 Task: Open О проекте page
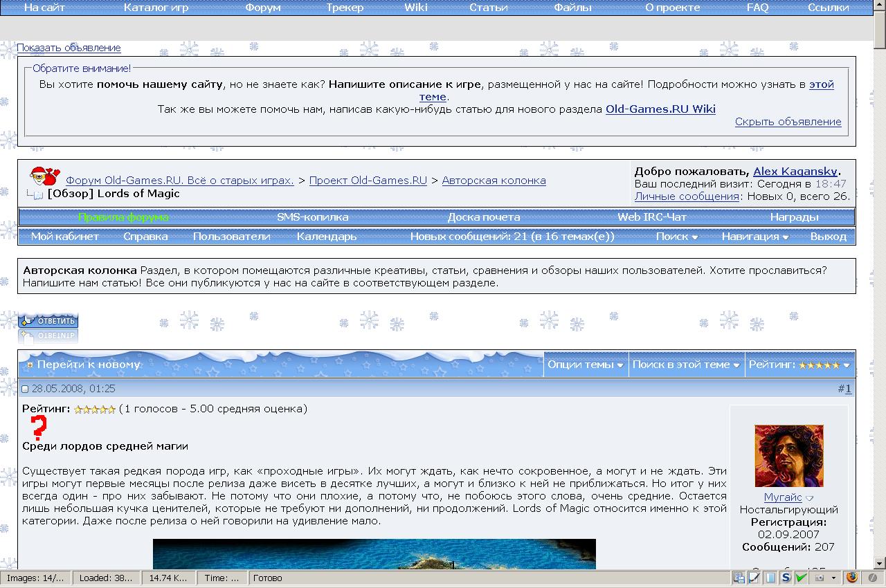point(673,8)
